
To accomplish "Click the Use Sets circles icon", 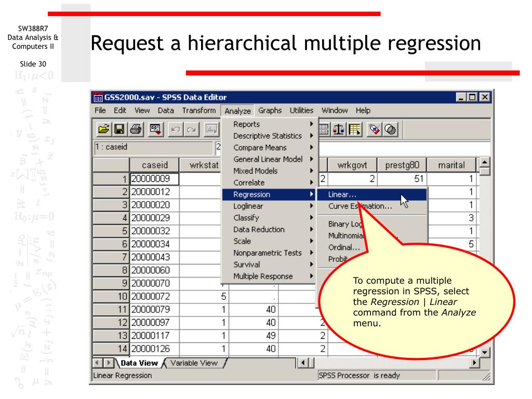I will pyautogui.click(x=390, y=129).
